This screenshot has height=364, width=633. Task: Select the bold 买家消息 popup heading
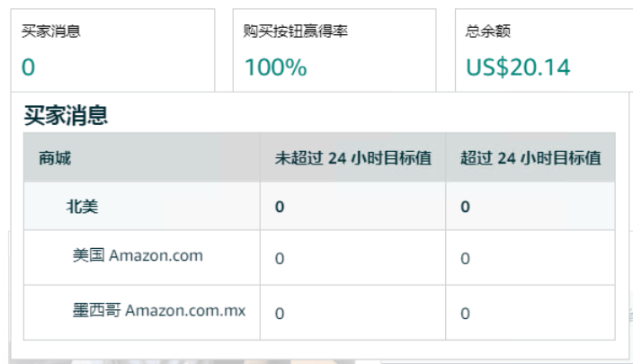(x=66, y=115)
